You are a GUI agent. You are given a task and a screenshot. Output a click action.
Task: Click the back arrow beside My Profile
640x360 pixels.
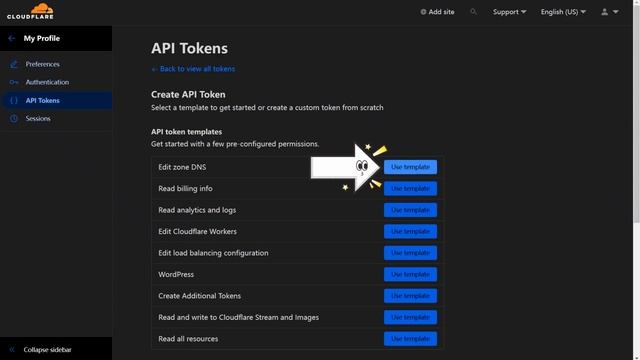tap(11, 38)
